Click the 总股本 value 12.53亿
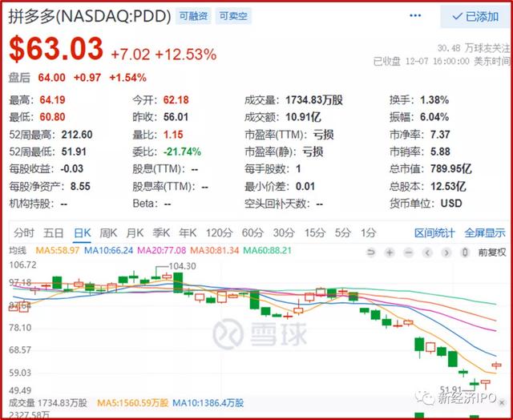Viewport: 513px width, 420px height. pos(448,186)
